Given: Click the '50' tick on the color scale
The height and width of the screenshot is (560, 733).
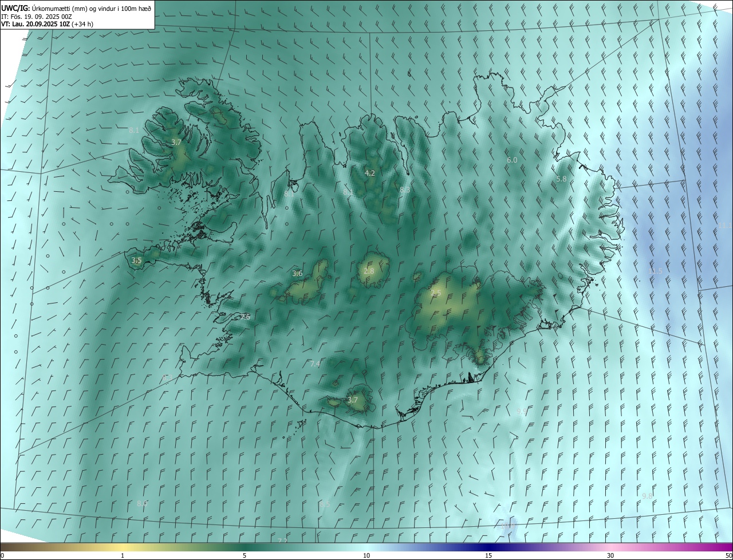Looking at the screenshot, I should pyautogui.click(x=728, y=555).
